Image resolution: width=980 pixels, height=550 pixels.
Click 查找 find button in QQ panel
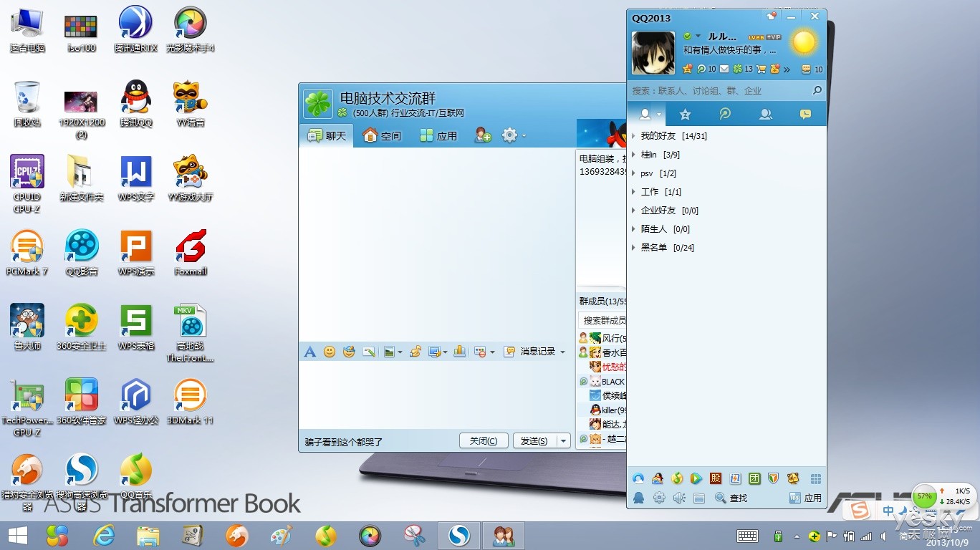coord(731,498)
